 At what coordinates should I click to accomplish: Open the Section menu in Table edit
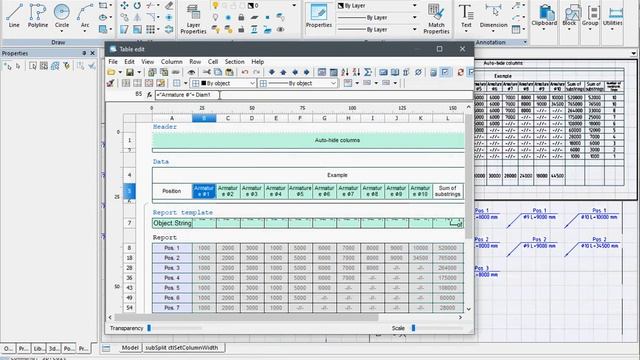click(234, 62)
